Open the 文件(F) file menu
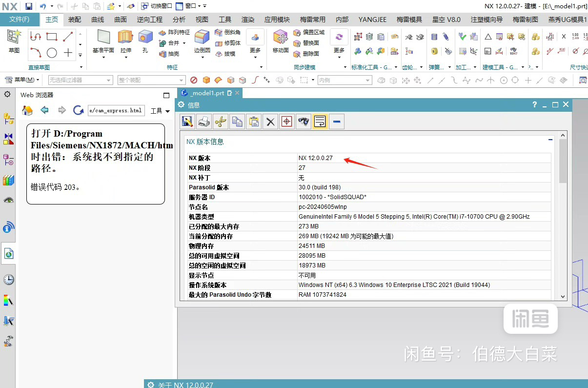588x388 pixels. coord(20,20)
